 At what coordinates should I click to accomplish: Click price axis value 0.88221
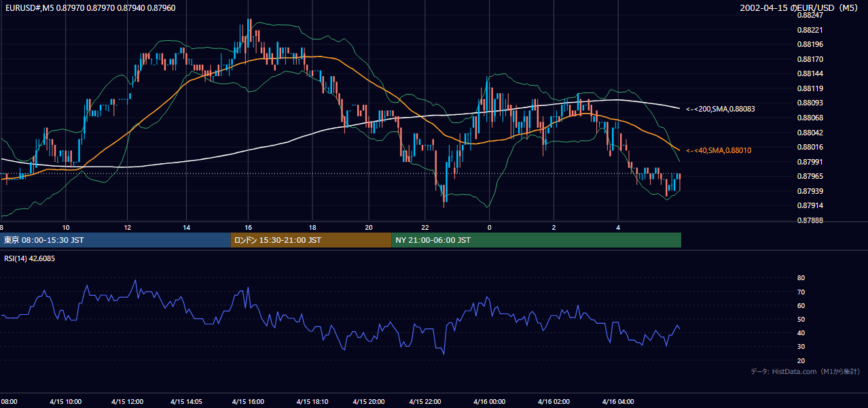click(x=810, y=30)
